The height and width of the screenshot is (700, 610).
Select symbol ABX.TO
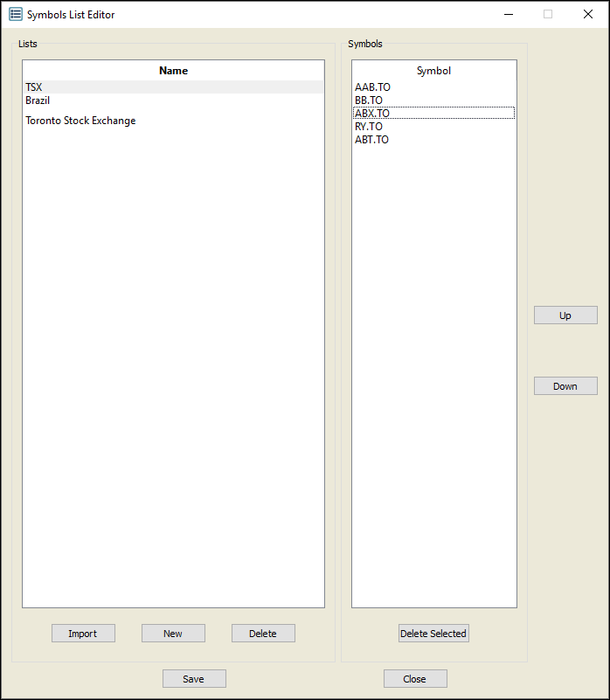[372, 114]
